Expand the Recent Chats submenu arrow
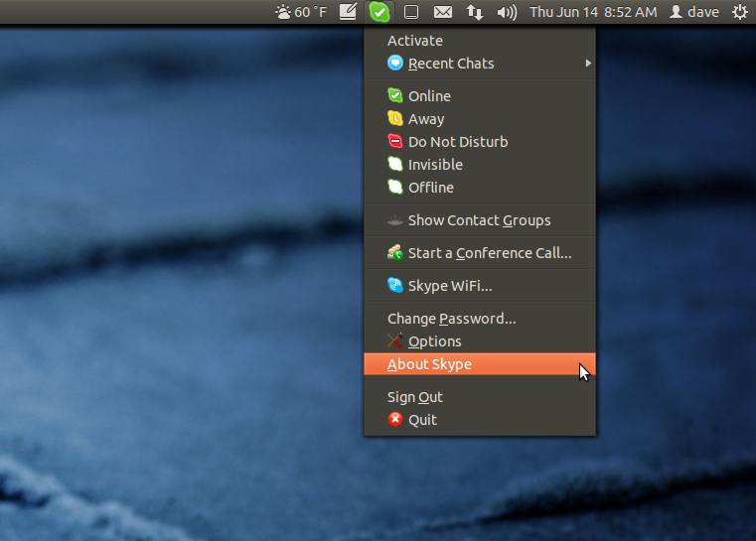 point(588,64)
